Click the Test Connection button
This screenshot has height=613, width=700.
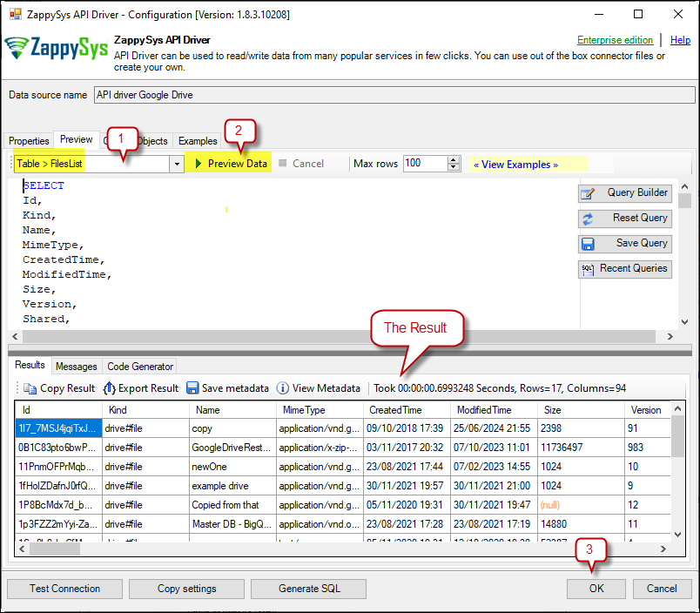click(x=64, y=589)
